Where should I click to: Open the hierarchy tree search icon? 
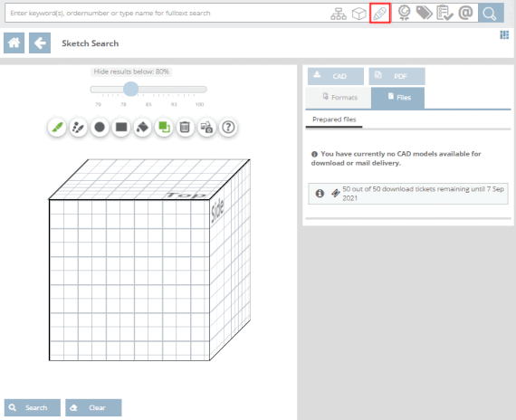point(339,14)
